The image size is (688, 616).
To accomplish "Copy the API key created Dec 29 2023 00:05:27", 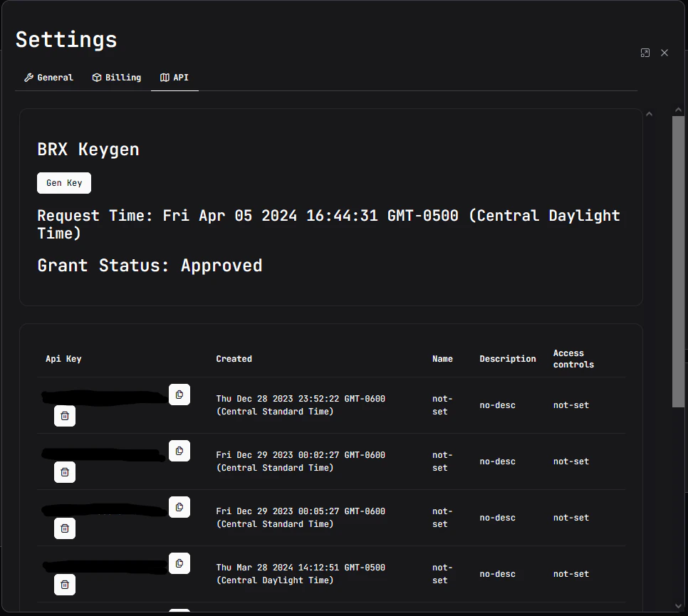I will (179, 507).
